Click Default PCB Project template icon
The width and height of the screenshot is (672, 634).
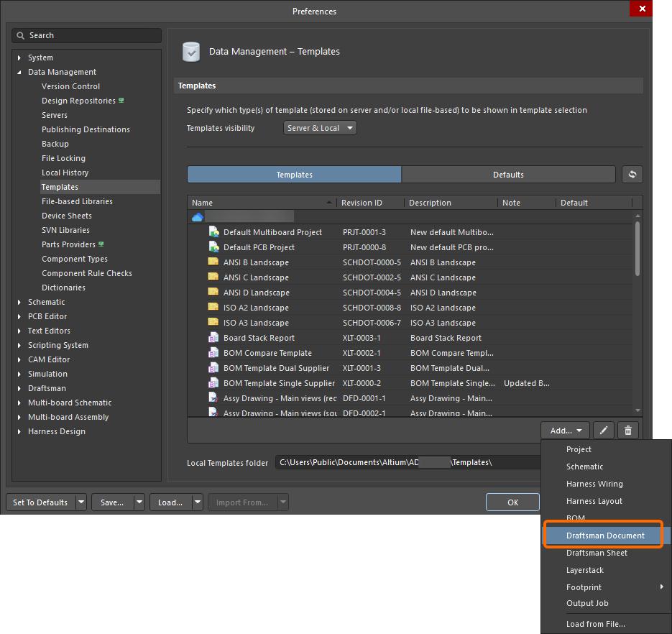(213, 247)
